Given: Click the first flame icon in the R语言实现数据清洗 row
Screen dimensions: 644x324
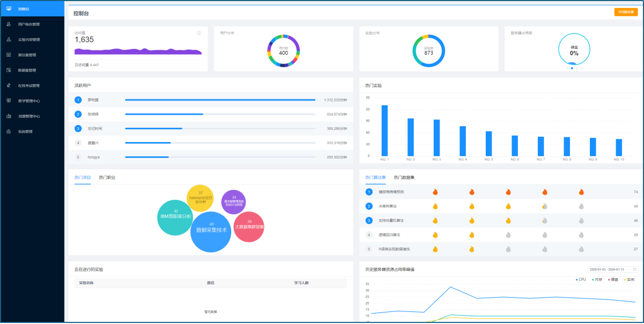Looking at the screenshot, I should pos(435,249).
